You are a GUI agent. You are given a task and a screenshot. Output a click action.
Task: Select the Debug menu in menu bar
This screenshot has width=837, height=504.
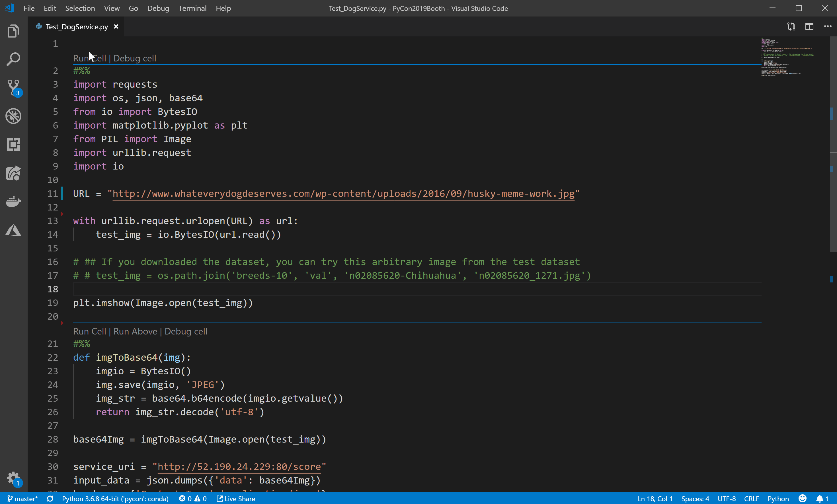(158, 8)
